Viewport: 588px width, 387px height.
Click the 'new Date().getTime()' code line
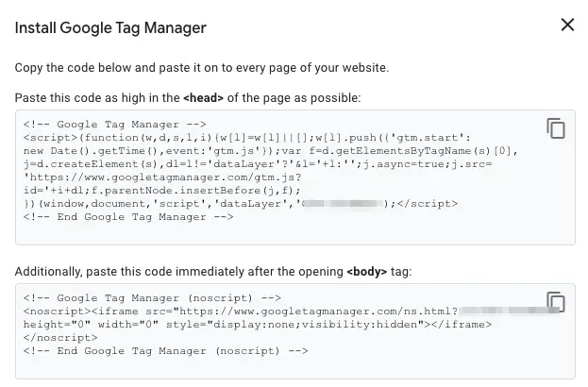point(270,151)
